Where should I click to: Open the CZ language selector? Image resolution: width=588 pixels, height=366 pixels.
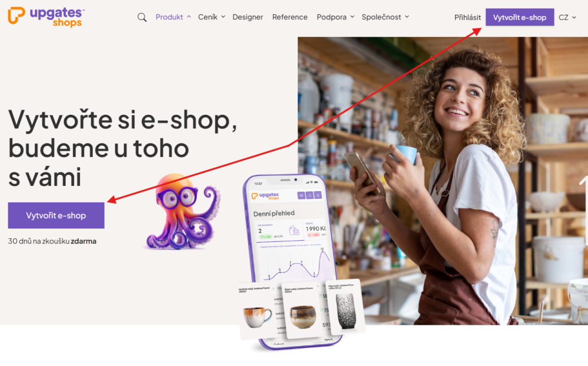(x=567, y=17)
